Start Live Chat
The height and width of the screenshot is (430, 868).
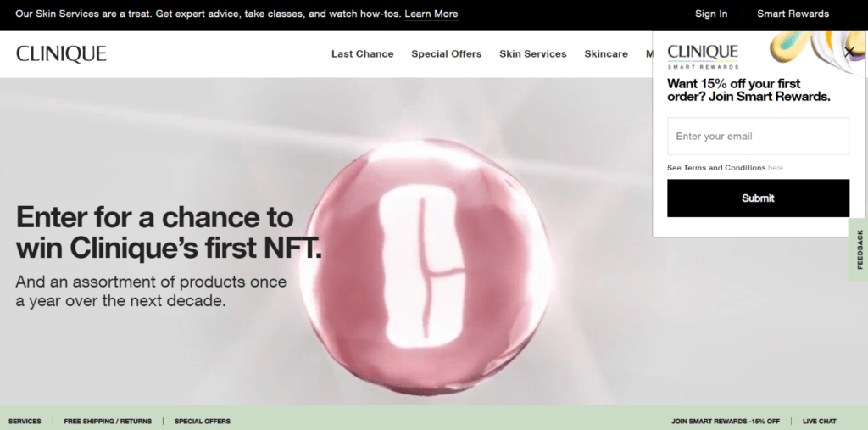820,422
